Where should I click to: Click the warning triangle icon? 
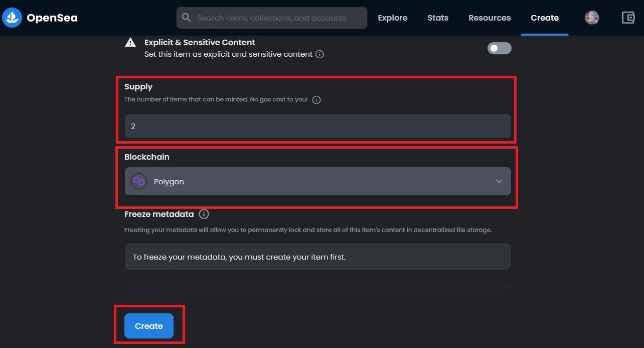130,42
